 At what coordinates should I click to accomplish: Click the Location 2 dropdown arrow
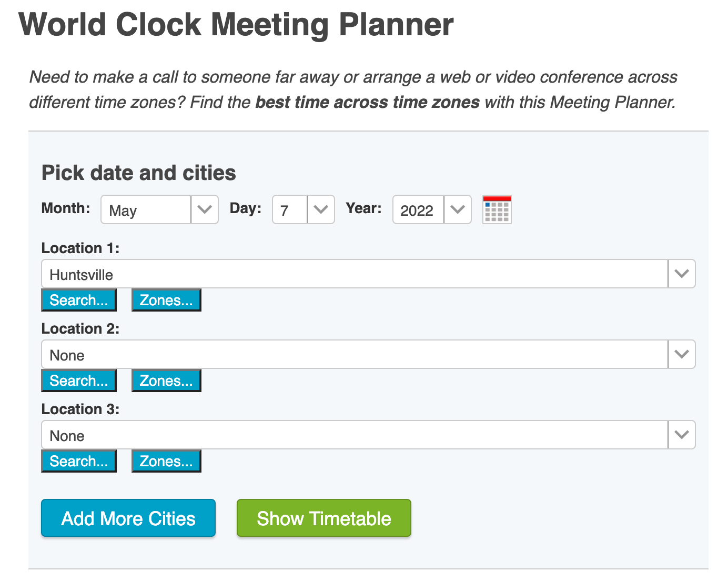tap(682, 354)
